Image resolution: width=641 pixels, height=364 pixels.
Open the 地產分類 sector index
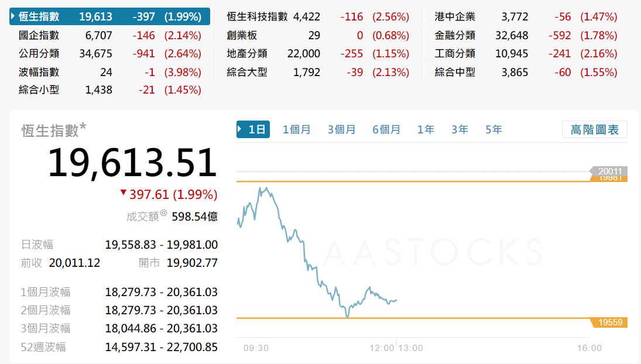point(248,54)
